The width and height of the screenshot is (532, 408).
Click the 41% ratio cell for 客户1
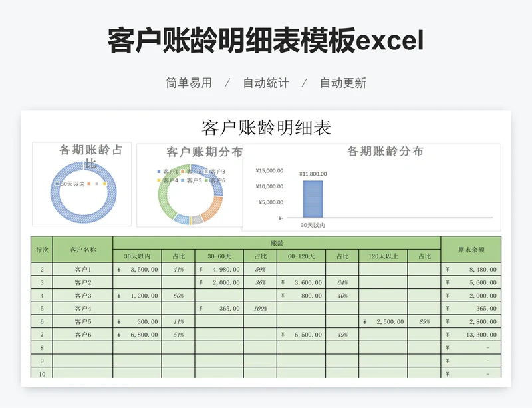(178, 270)
